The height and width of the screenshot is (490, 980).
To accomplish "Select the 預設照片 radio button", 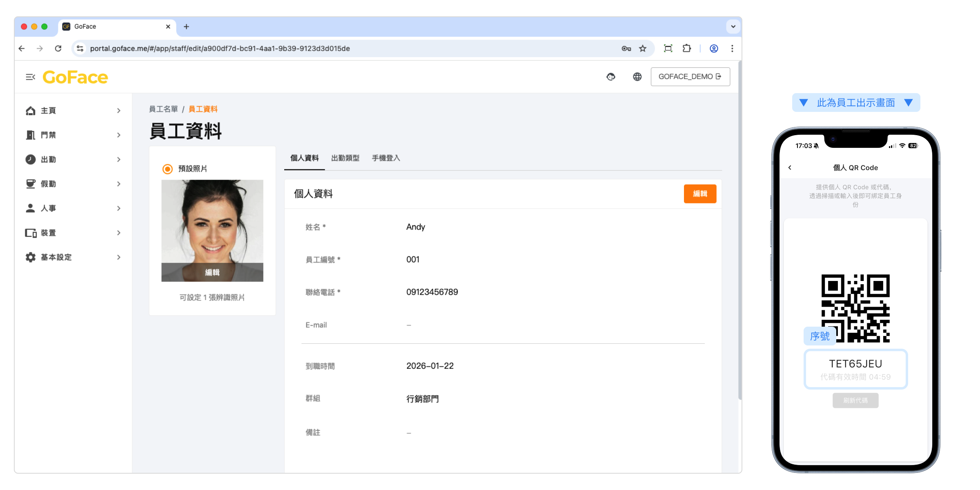I will coord(167,169).
